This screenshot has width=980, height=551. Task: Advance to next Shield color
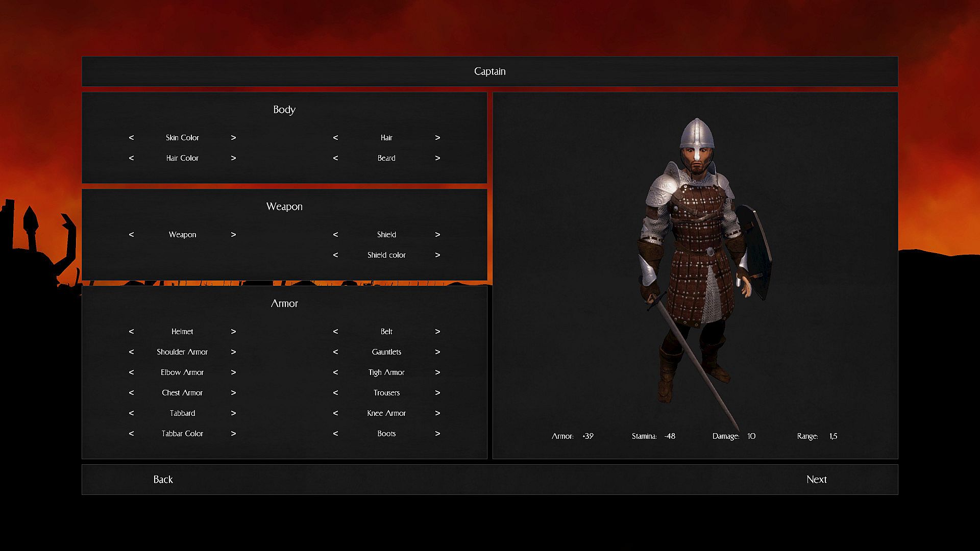tap(437, 255)
